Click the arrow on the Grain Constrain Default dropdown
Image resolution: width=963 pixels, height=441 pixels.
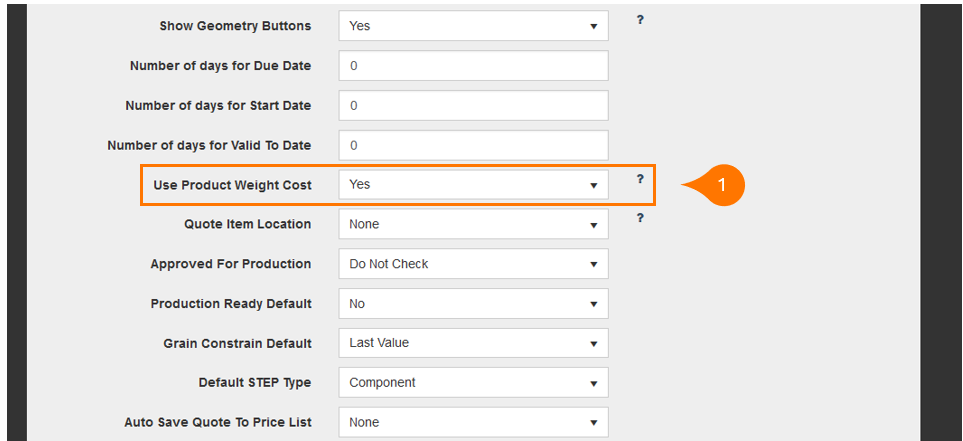[593, 344]
